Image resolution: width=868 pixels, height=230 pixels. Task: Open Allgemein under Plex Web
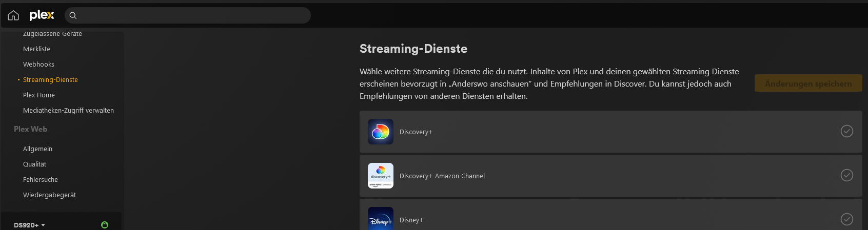point(37,149)
